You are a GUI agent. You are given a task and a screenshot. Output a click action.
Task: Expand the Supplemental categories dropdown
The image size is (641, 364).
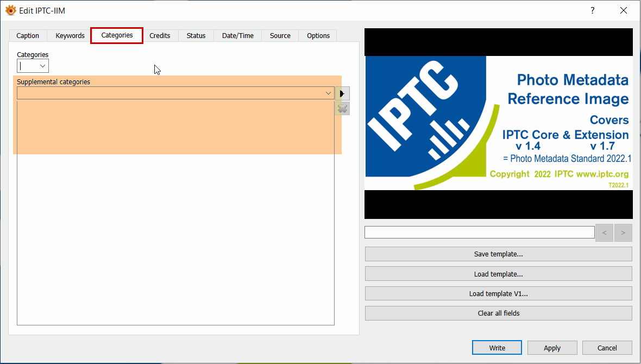pyautogui.click(x=328, y=93)
